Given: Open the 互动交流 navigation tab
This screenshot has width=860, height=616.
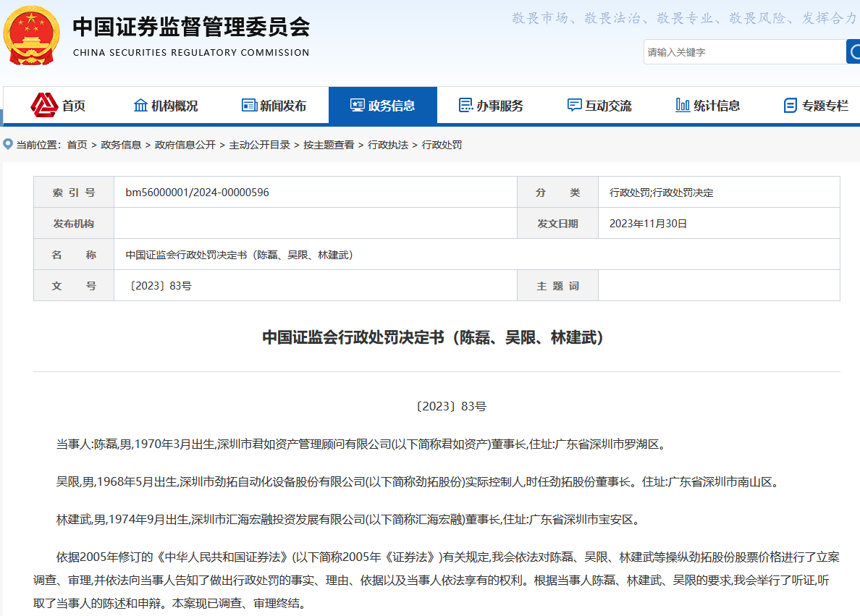Looking at the screenshot, I should point(599,105).
